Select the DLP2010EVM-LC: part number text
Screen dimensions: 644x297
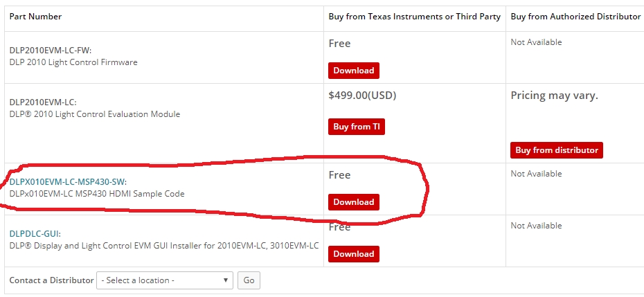click(43, 102)
